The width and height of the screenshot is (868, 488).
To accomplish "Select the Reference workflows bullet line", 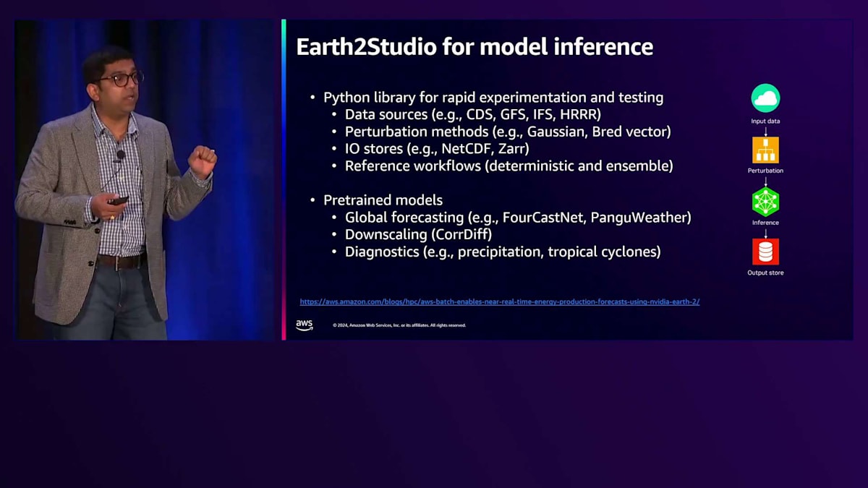I will click(509, 166).
